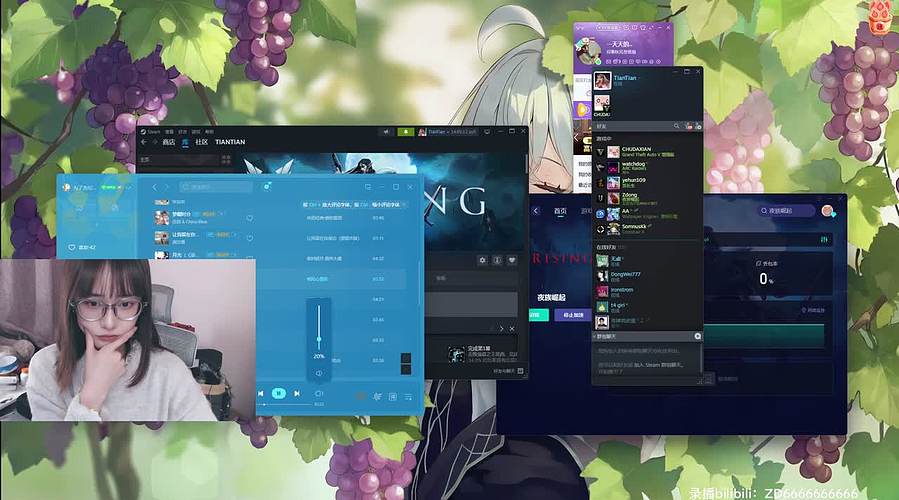
Task: Open game settings gear in Steam library
Action: 482,260
